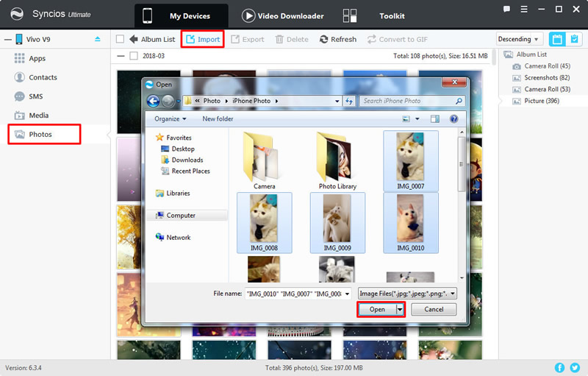The image size is (588, 376).
Task: Switch to the My Devices tab
Action: pyautogui.click(x=182, y=16)
